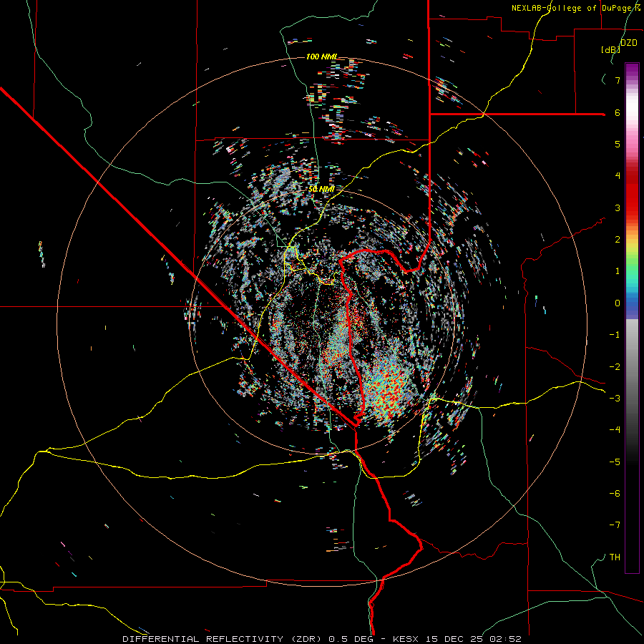Click the -6 tick label on the color scale
Image resolution: width=644 pixels, height=644 pixels.
(615, 493)
